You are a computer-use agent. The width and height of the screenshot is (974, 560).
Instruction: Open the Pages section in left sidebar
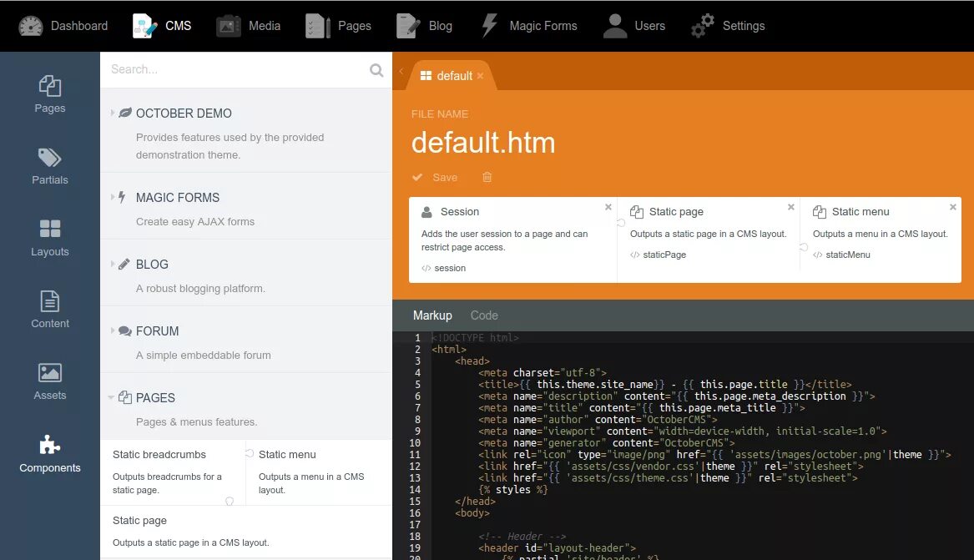point(50,94)
